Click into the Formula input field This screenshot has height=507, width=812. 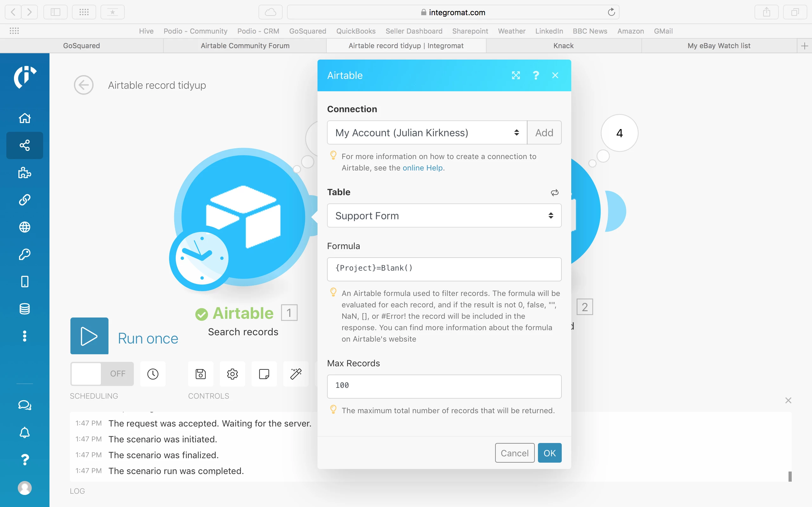pos(444,269)
